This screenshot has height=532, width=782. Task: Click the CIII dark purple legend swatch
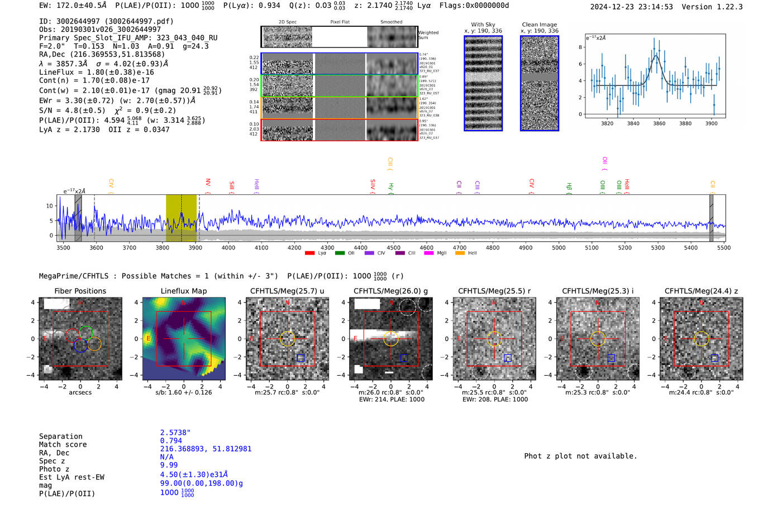pos(400,253)
